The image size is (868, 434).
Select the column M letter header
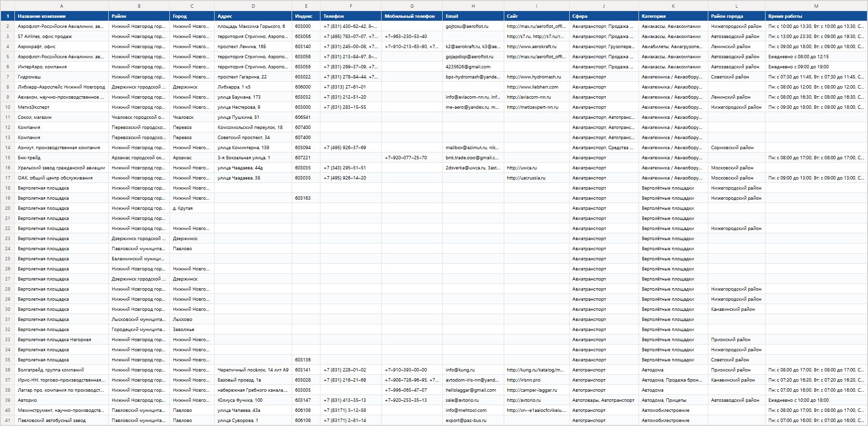click(x=816, y=6)
